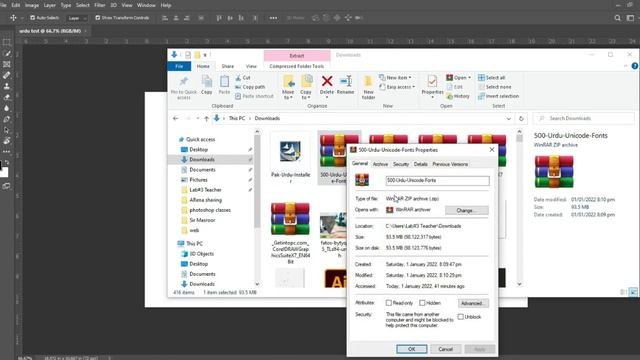Screen dimensions: 640x360
Task: Toggle Hidden attribute checkbox
Action: (x=422, y=303)
